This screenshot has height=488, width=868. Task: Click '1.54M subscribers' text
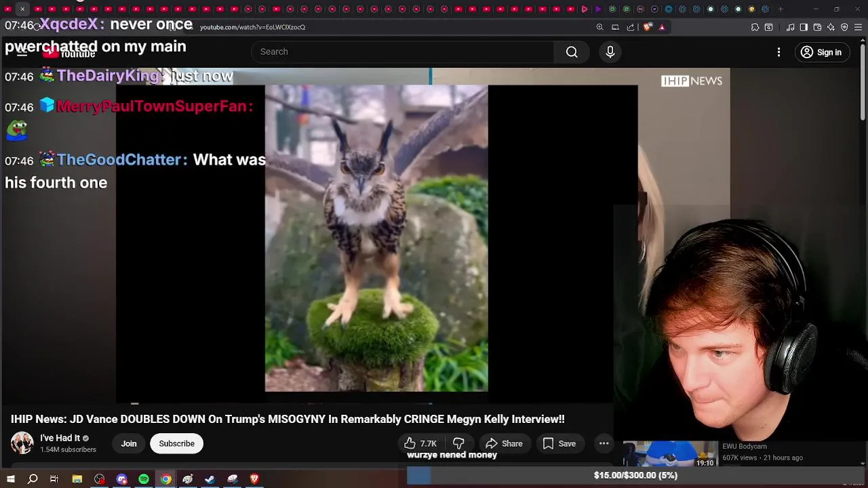pos(68,449)
